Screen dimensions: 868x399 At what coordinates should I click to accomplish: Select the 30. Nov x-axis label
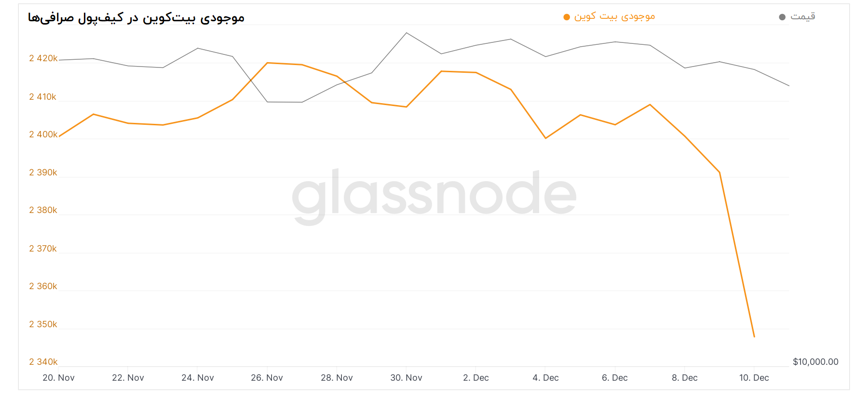coord(406,378)
